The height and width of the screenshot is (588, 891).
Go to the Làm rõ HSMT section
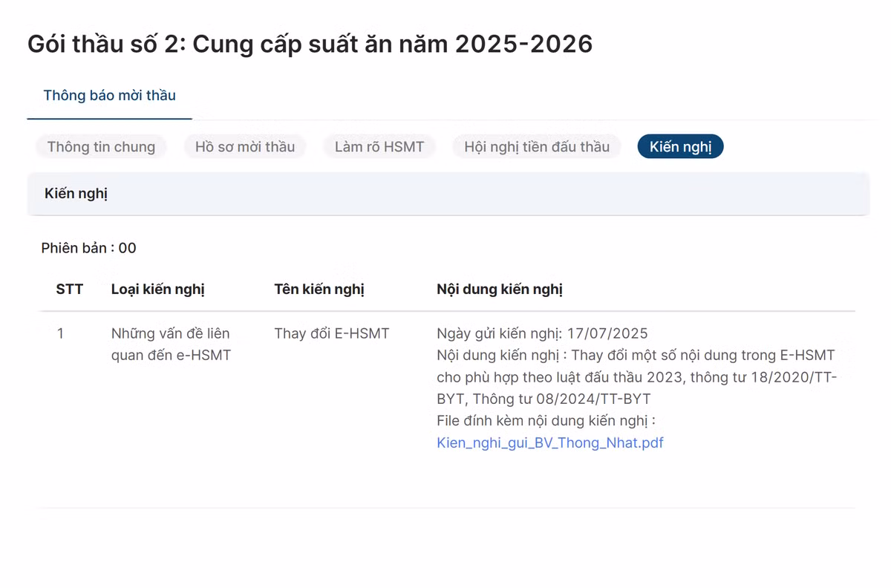click(379, 147)
